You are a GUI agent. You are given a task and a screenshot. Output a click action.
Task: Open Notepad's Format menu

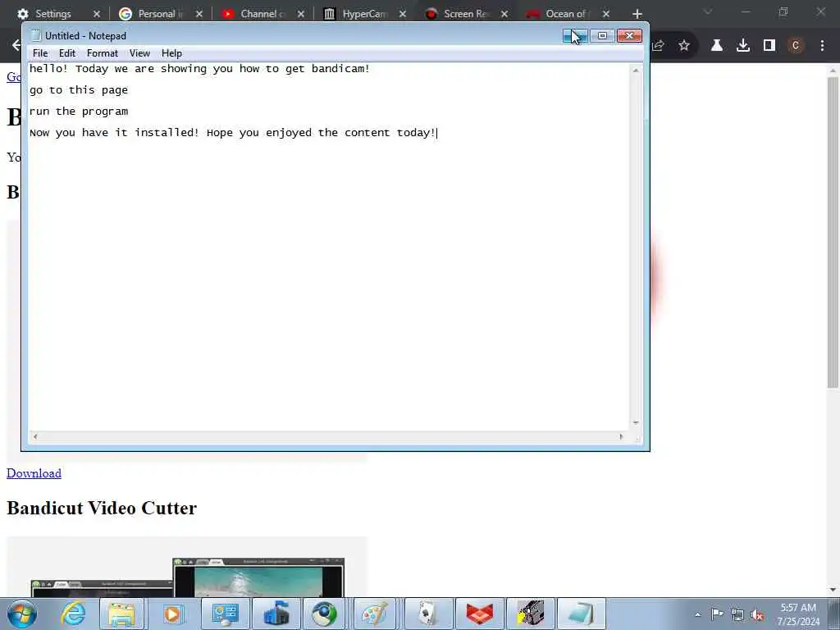click(103, 53)
